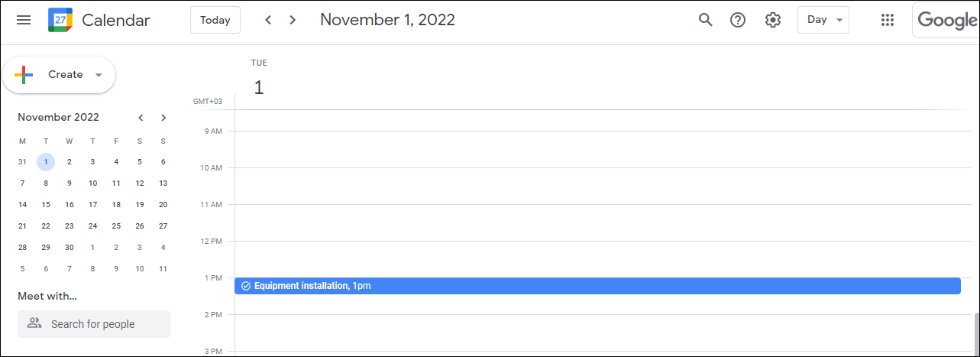Image resolution: width=980 pixels, height=357 pixels.
Task: Open the Google apps grid
Action: [888, 20]
